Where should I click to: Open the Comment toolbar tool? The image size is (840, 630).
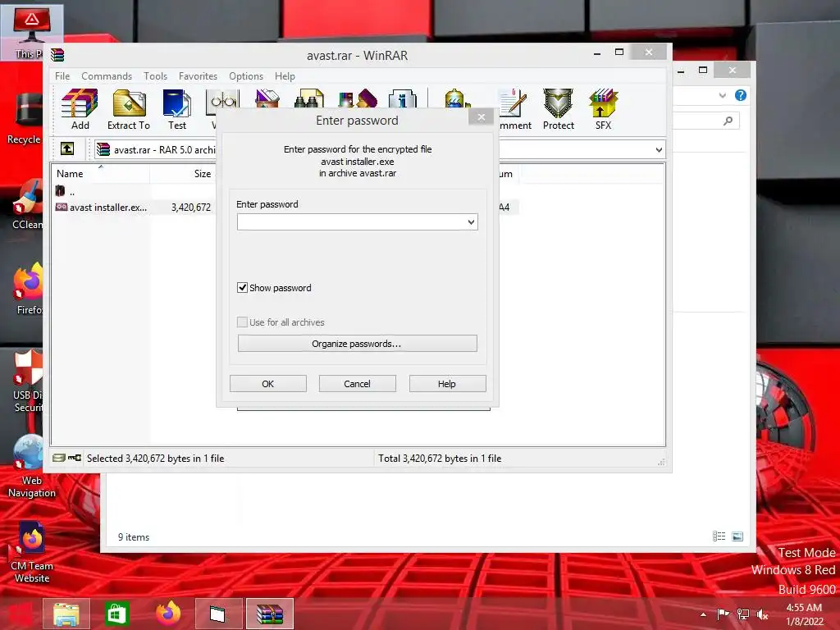[x=514, y=109]
